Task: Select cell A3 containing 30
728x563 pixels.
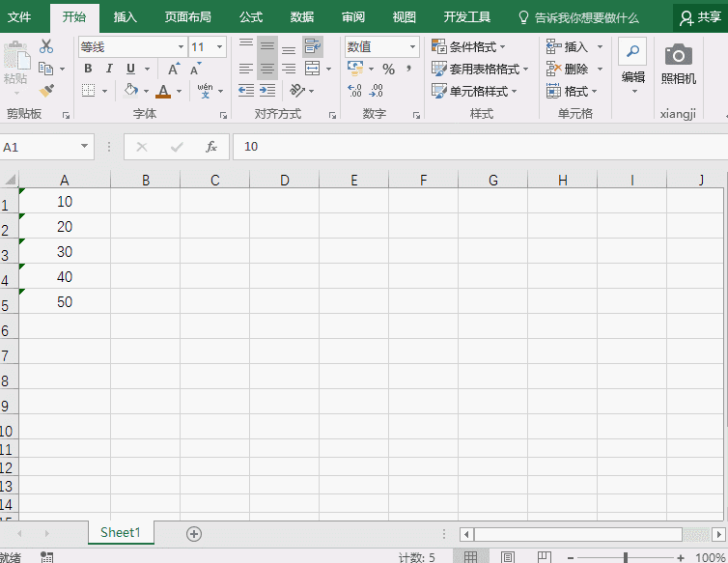Action: (x=65, y=252)
